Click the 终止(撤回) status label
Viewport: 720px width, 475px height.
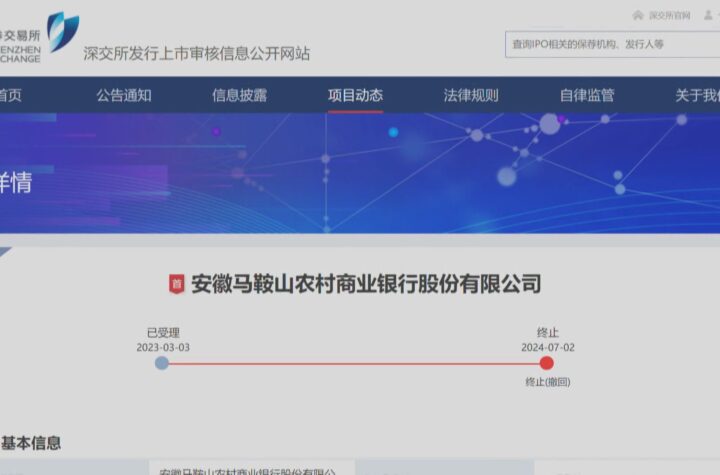547,382
